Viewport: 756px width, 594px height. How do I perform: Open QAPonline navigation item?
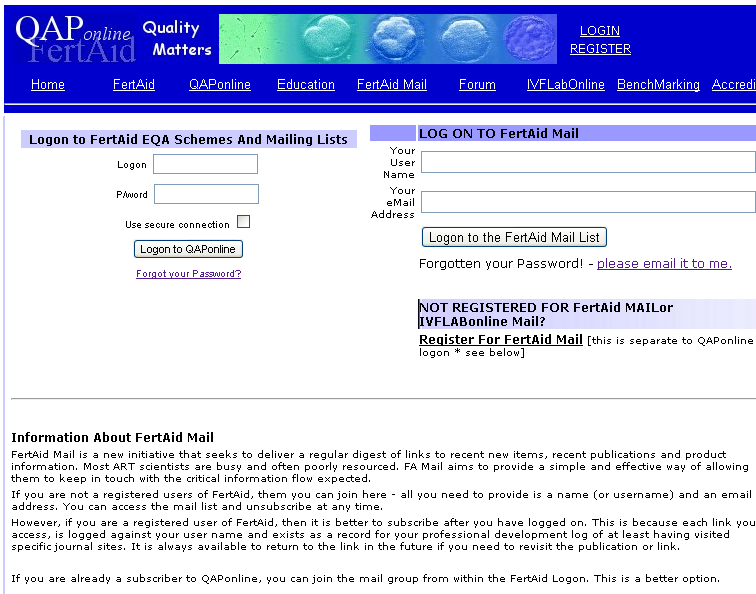pos(220,84)
